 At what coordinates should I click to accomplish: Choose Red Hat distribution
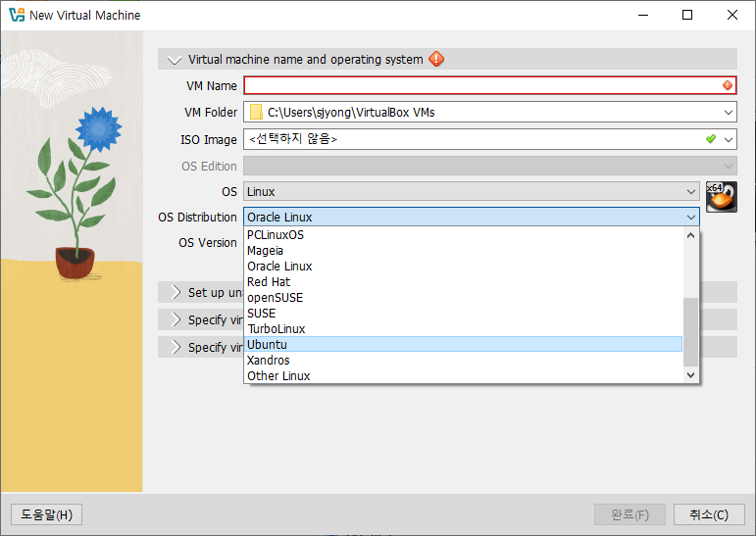coord(464,282)
